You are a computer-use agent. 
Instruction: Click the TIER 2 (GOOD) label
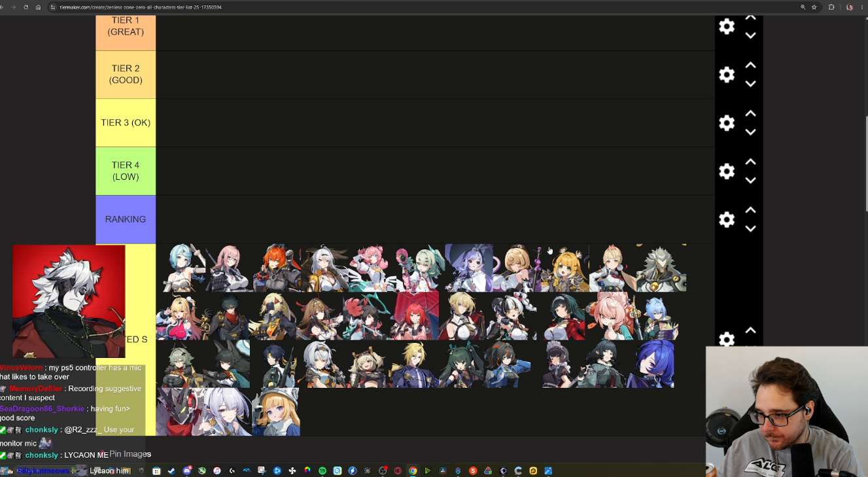coord(126,75)
